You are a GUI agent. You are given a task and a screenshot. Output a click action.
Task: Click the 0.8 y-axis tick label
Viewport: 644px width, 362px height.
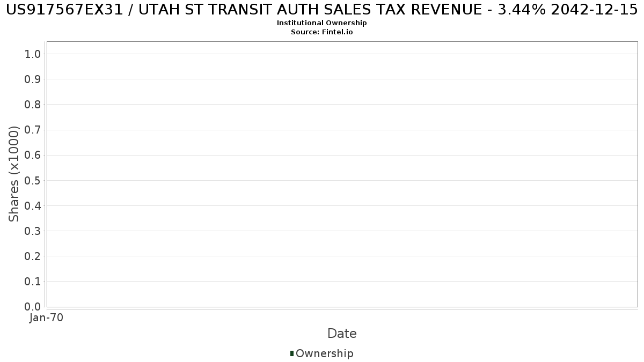pyautogui.click(x=33, y=105)
